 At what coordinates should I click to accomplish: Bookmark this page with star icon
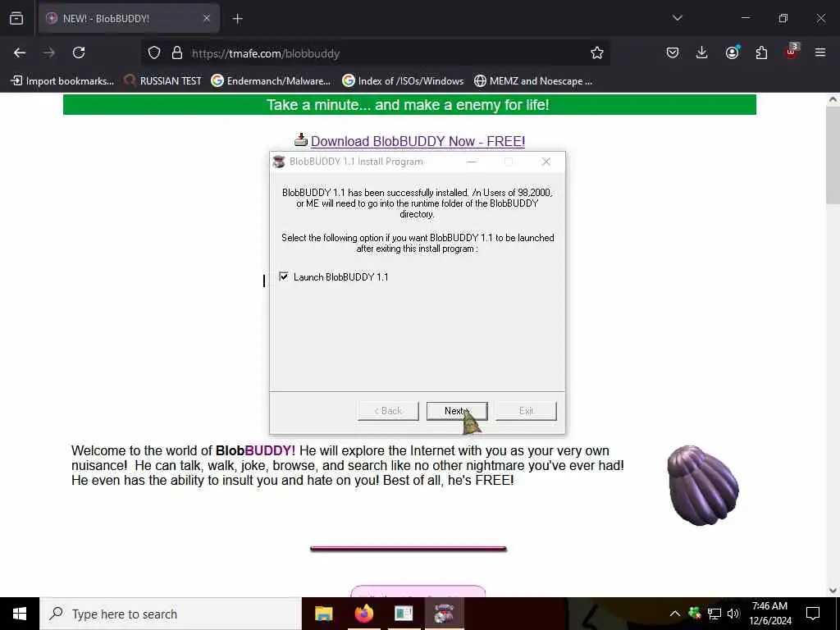[x=597, y=53]
